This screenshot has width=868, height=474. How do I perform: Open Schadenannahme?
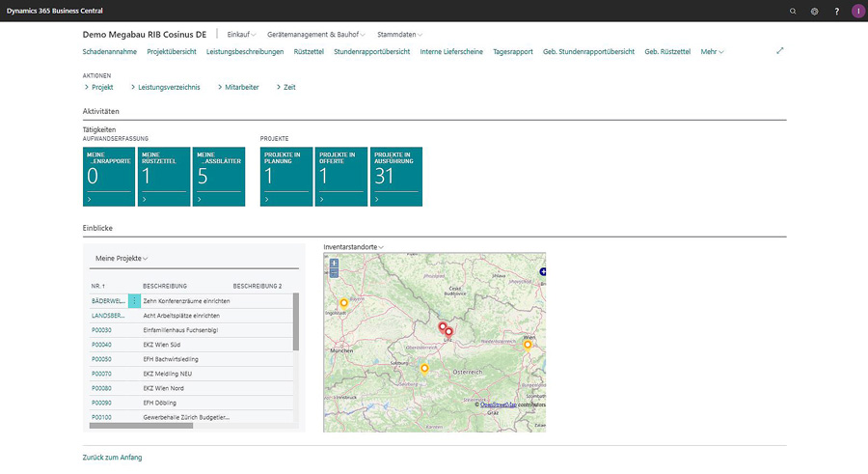coord(110,51)
